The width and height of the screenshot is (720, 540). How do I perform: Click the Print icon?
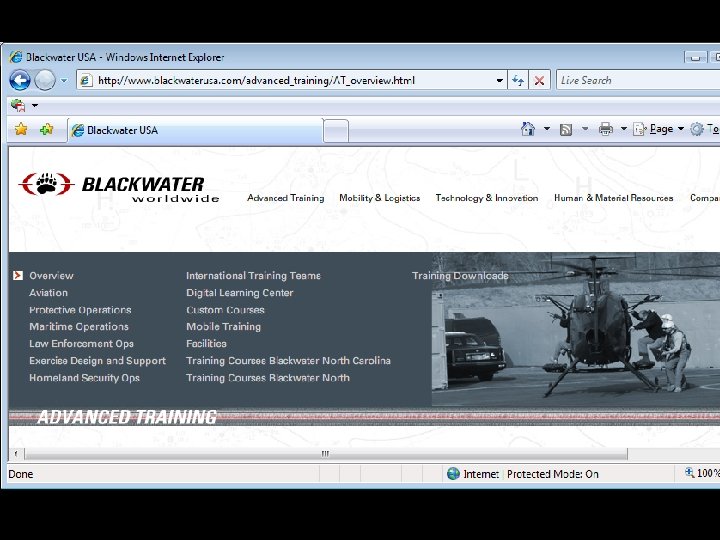(606, 129)
